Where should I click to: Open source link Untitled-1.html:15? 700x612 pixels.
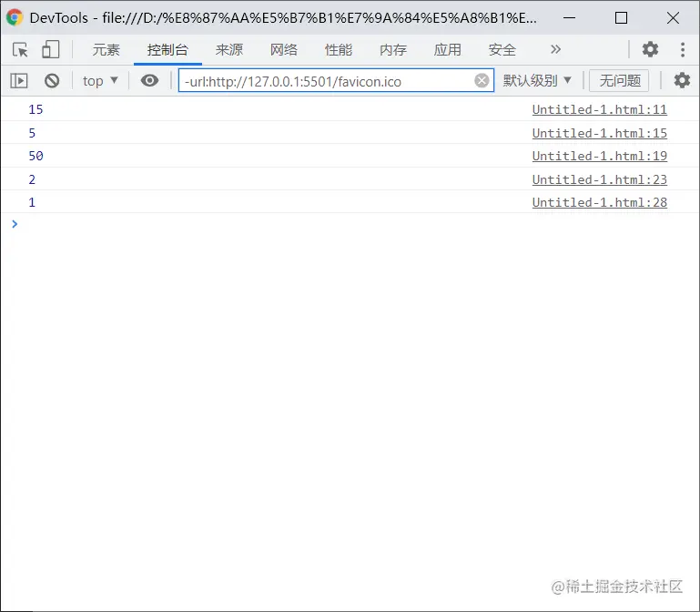point(600,133)
